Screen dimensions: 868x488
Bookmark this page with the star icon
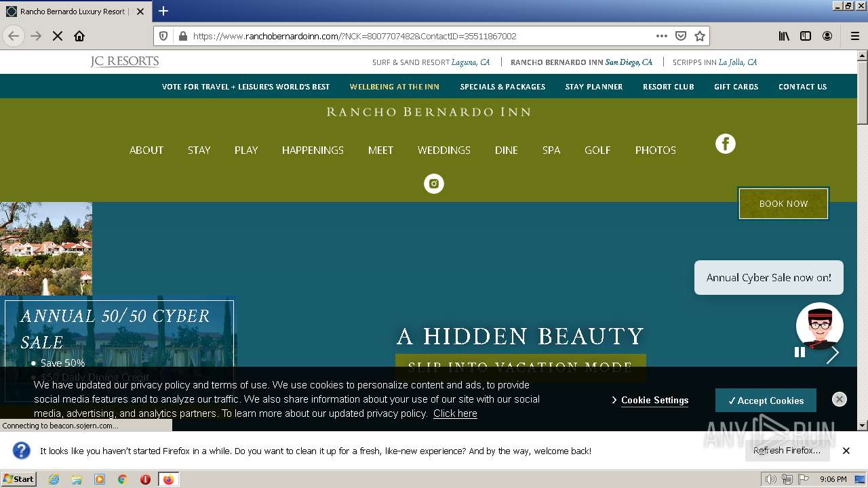(700, 36)
